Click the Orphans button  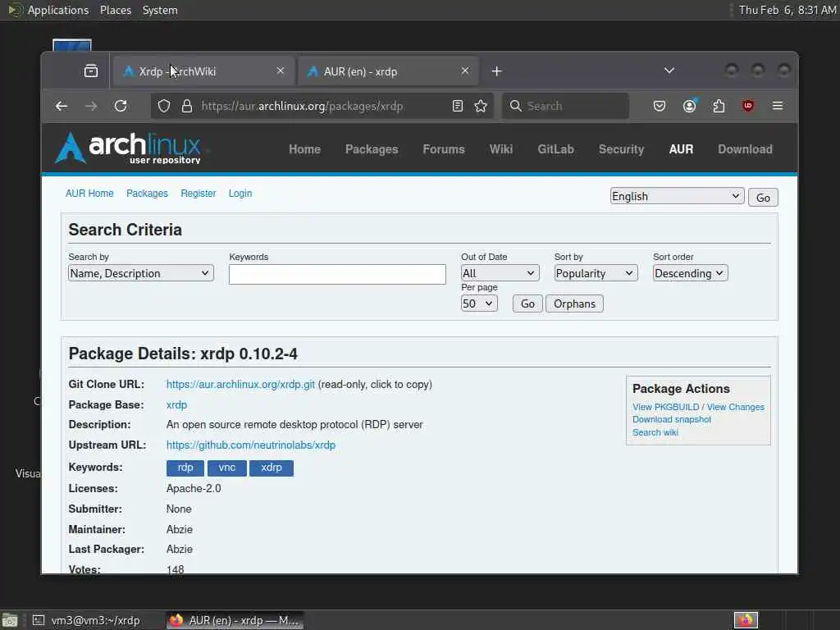[574, 304]
